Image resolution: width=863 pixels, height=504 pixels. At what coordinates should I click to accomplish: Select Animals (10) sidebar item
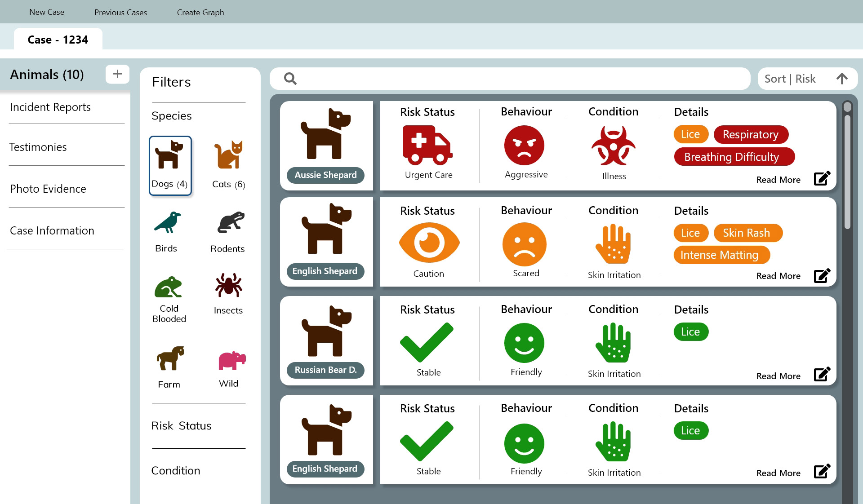pyautogui.click(x=47, y=74)
